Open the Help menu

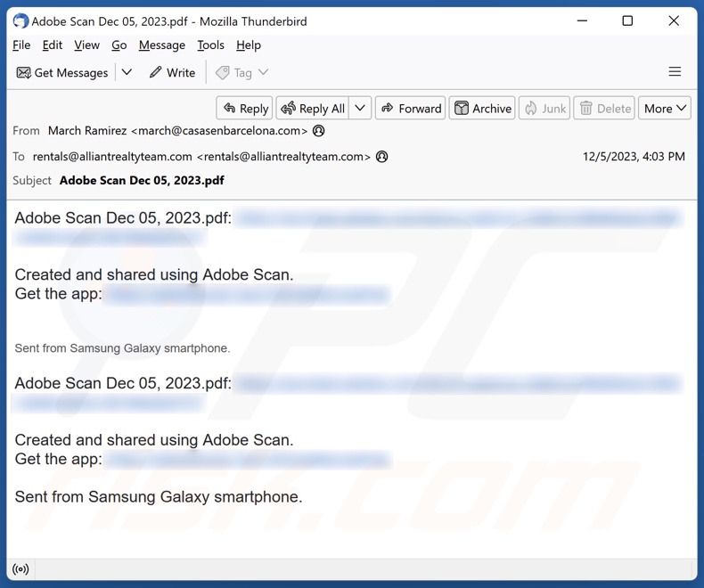coord(249,45)
